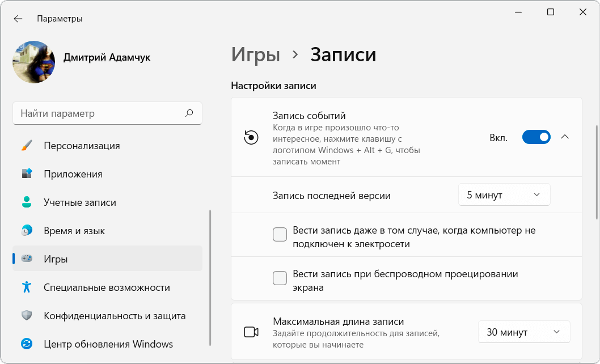Turn off the Запись событий toggle

point(536,137)
